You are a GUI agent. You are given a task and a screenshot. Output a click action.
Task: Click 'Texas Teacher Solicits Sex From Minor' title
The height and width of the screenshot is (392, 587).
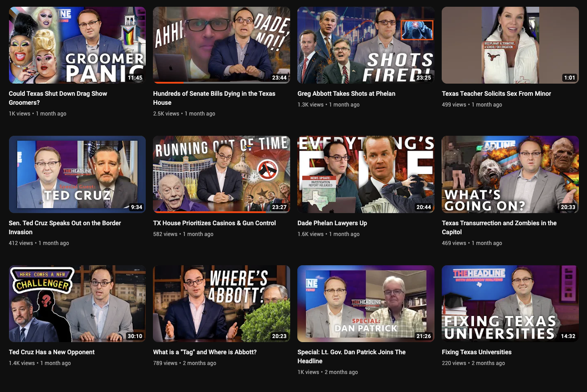[x=496, y=94]
